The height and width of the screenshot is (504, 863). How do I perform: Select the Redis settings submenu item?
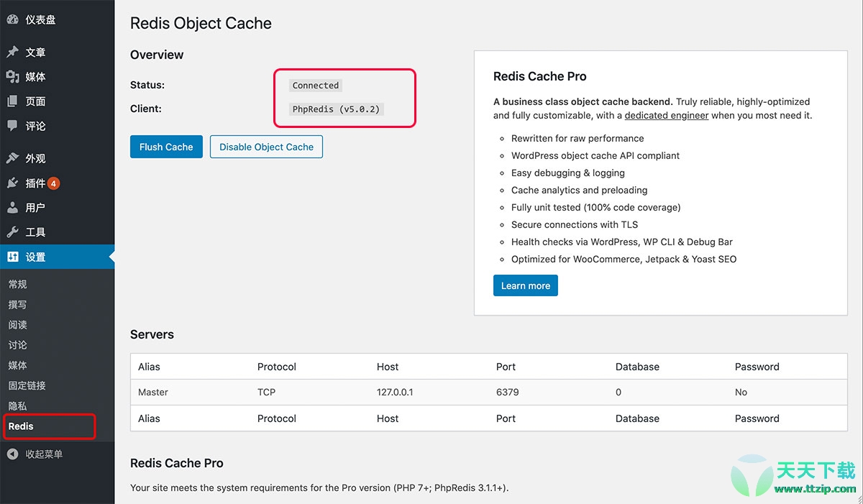pyautogui.click(x=21, y=426)
